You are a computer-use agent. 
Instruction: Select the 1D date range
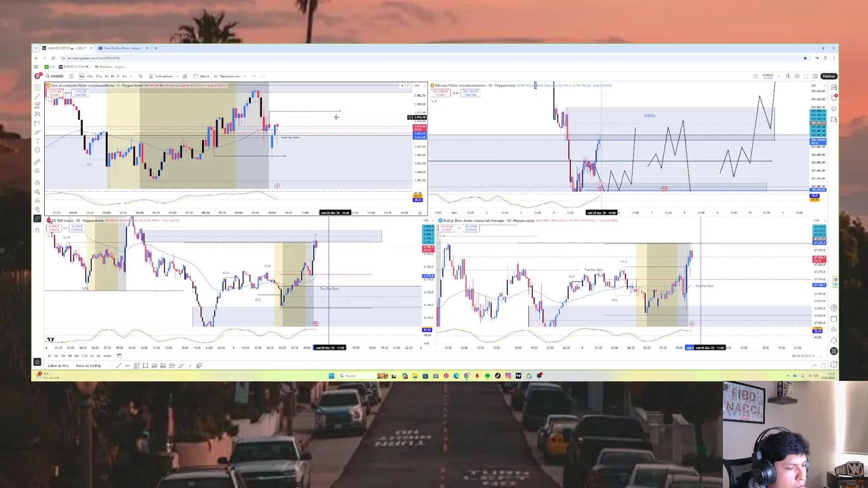(50, 356)
